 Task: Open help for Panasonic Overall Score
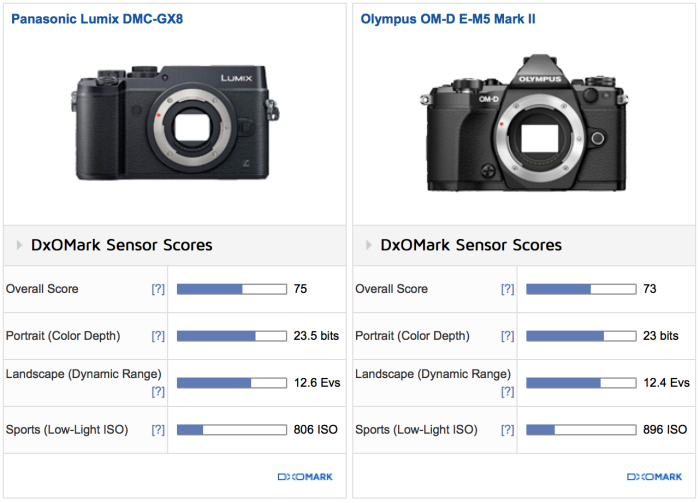[x=158, y=289]
